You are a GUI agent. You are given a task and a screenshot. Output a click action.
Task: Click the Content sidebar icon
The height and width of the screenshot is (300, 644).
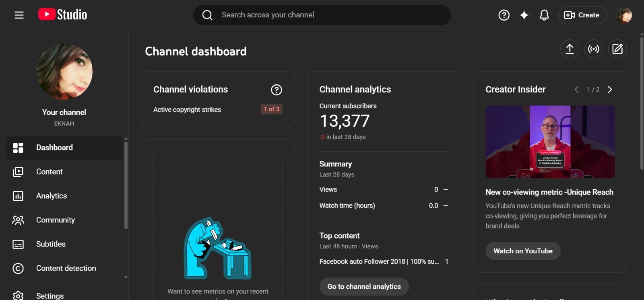point(18,172)
